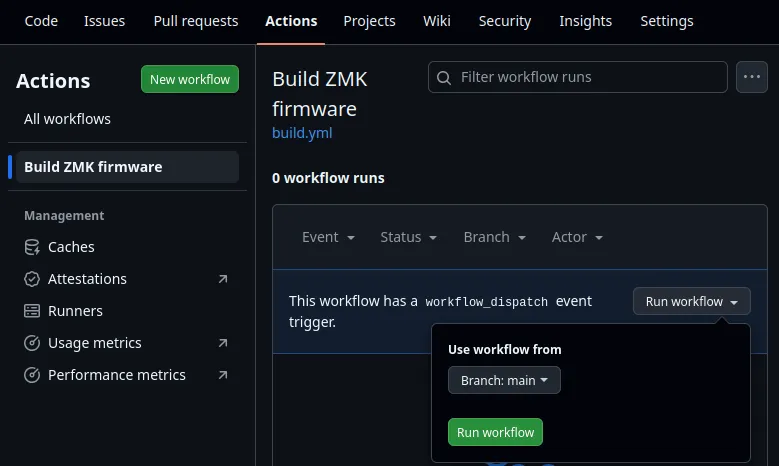Click the 'workflow_dispatch' code text
This screenshot has height=466, width=779.
(x=486, y=302)
